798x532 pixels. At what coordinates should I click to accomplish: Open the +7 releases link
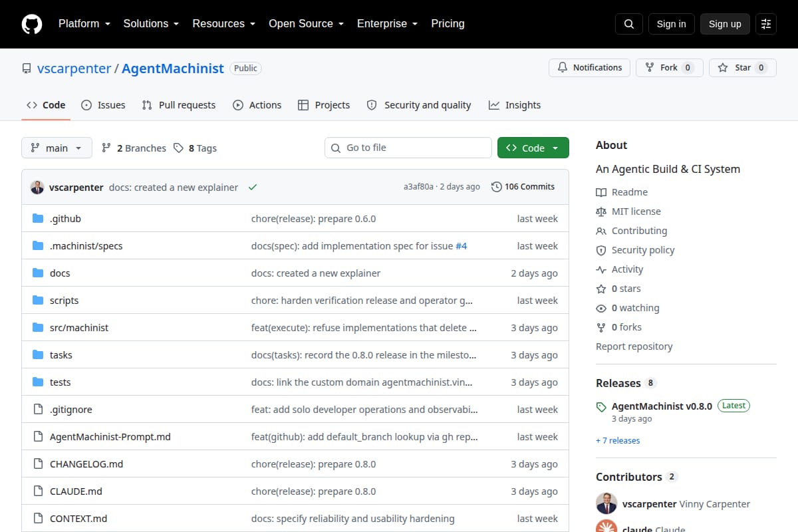coord(618,440)
